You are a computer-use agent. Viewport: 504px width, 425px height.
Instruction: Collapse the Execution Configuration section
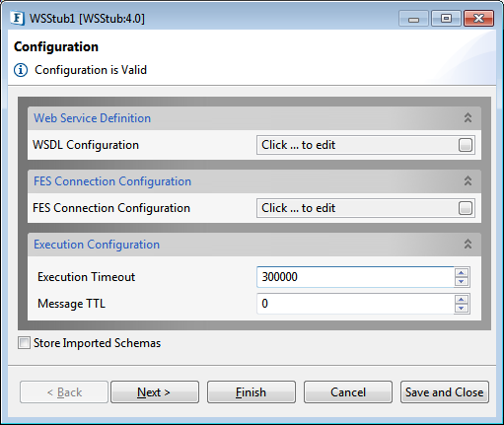click(x=468, y=244)
